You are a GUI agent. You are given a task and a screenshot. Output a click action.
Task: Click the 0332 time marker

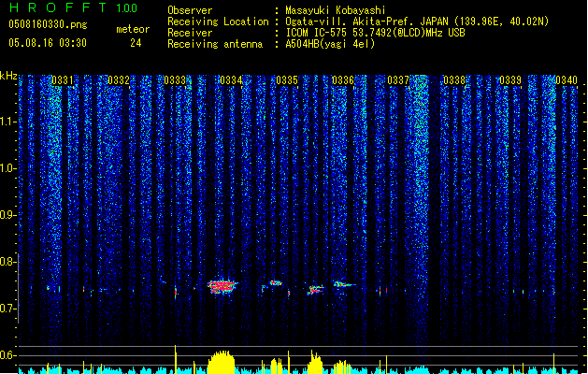coord(119,80)
